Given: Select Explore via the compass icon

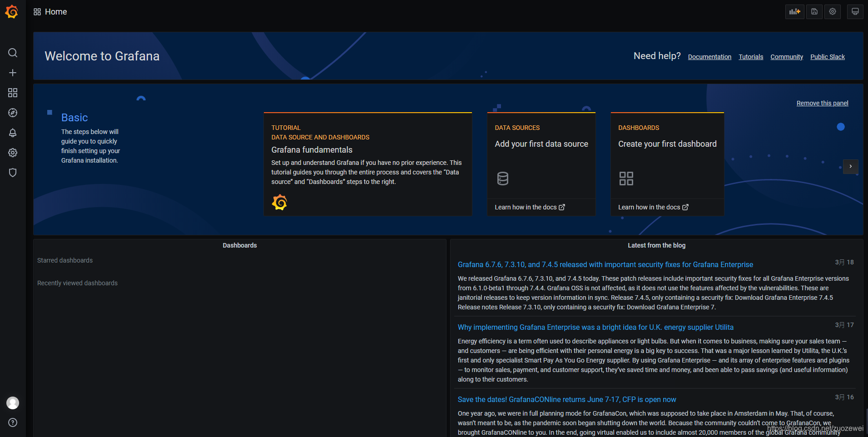Looking at the screenshot, I should click(x=13, y=113).
